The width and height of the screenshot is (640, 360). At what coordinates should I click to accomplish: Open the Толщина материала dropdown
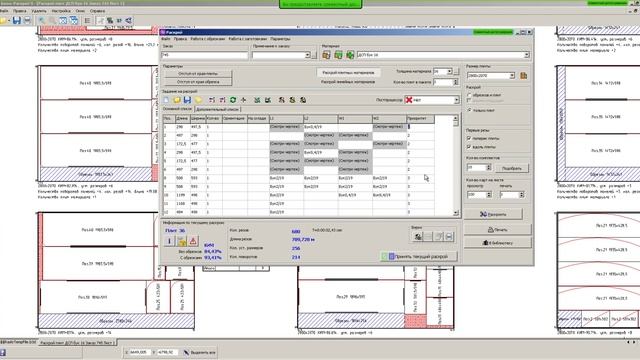tap(449, 71)
